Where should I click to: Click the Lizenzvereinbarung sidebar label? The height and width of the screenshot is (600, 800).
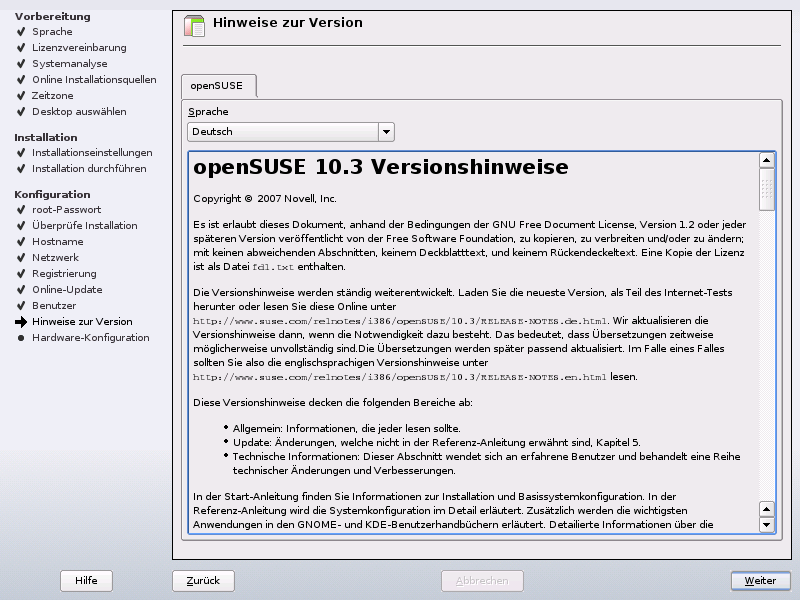pyautogui.click(x=79, y=48)
